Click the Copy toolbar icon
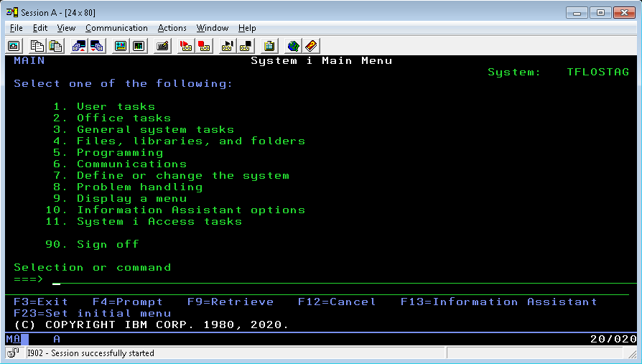642x364 pixels. [37, 46]
